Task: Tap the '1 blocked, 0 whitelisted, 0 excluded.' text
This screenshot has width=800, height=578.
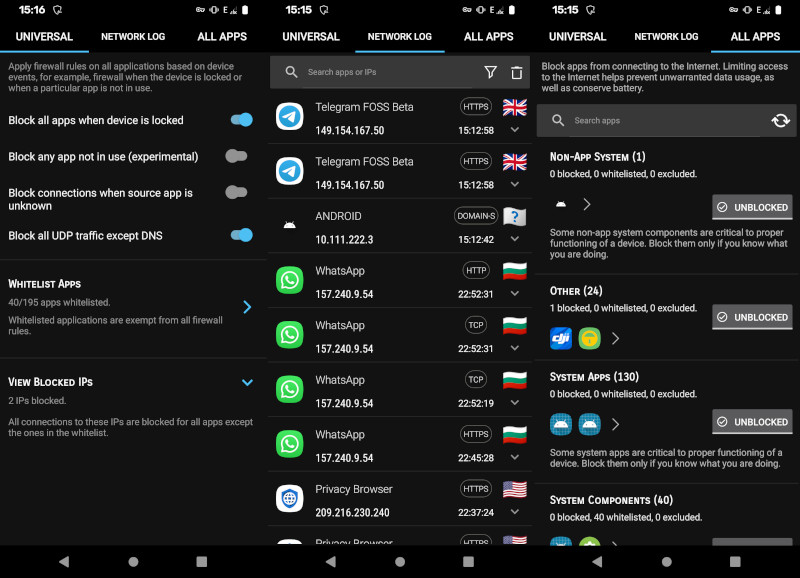Action: (x=623, y=308)
